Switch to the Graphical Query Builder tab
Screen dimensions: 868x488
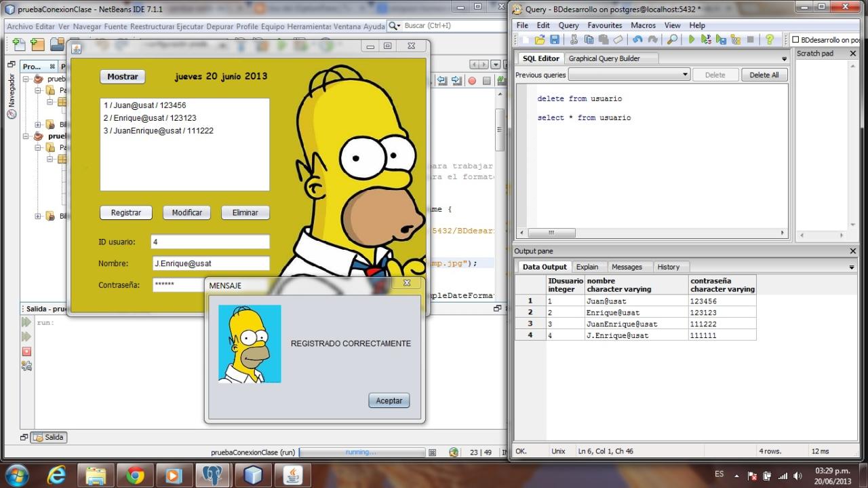click(604, 58)
